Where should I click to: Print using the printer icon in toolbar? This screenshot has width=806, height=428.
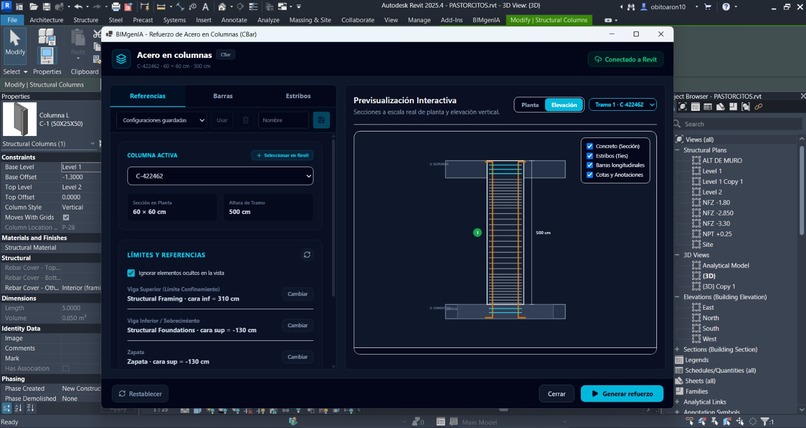(116, 7)
